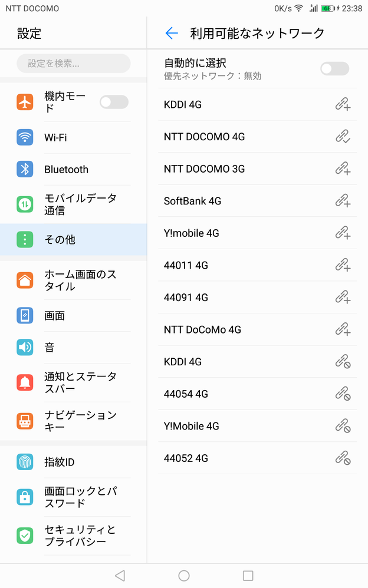The width and height of the screenshot is (368, 588).
Task: Toggle the 自動的に選択 switch
Action: [334, 68]
